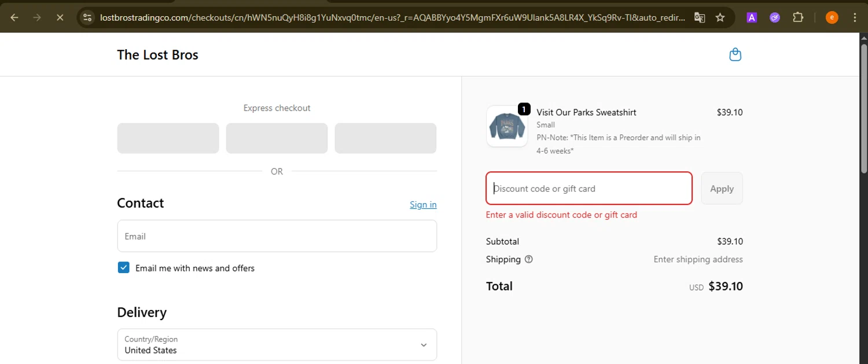Go to The Lost Bros home
The width and height of the screenshot is (868, 364).
[x=157, y=54]
